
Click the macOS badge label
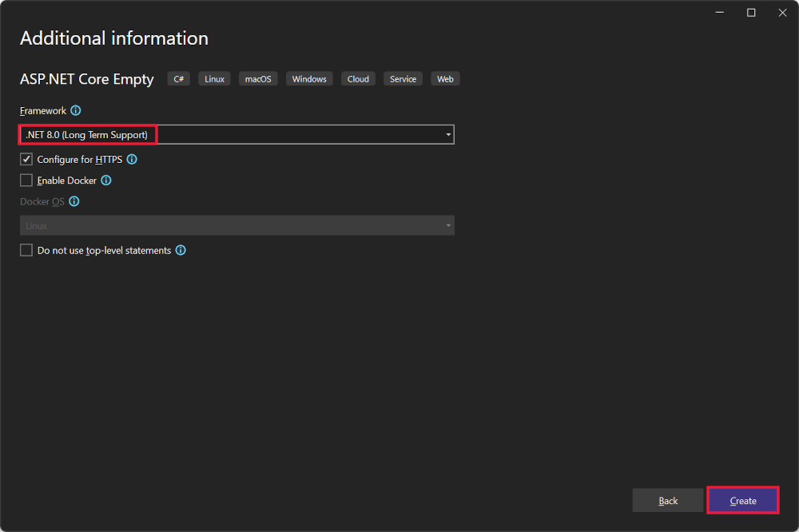pos(258,78)
